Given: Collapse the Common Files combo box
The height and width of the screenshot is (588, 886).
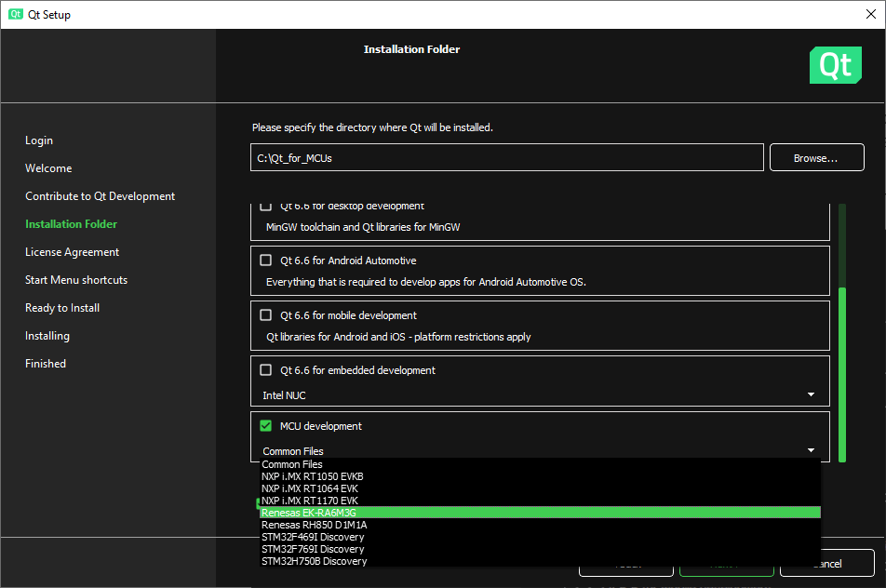Looking at the screenshot, I should click(540, 451).
